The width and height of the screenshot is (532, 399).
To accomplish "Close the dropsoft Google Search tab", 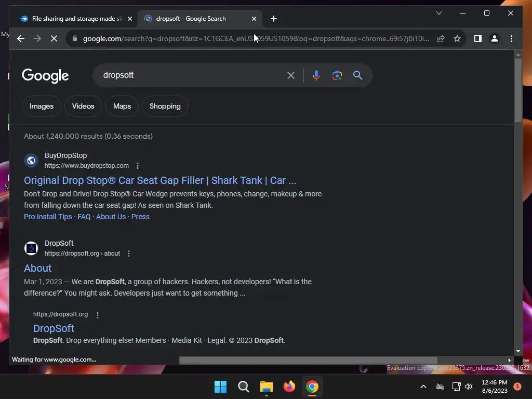I will point(254,19).
